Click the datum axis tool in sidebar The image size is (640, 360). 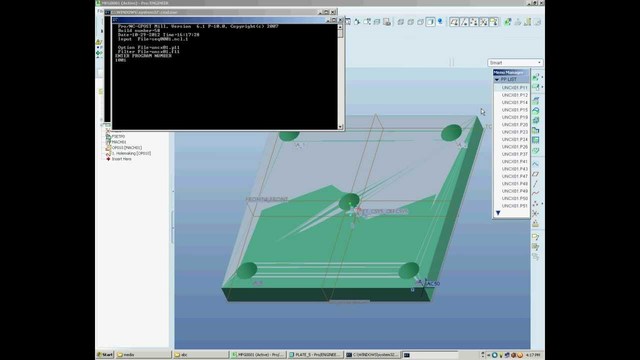coord(536,184)
